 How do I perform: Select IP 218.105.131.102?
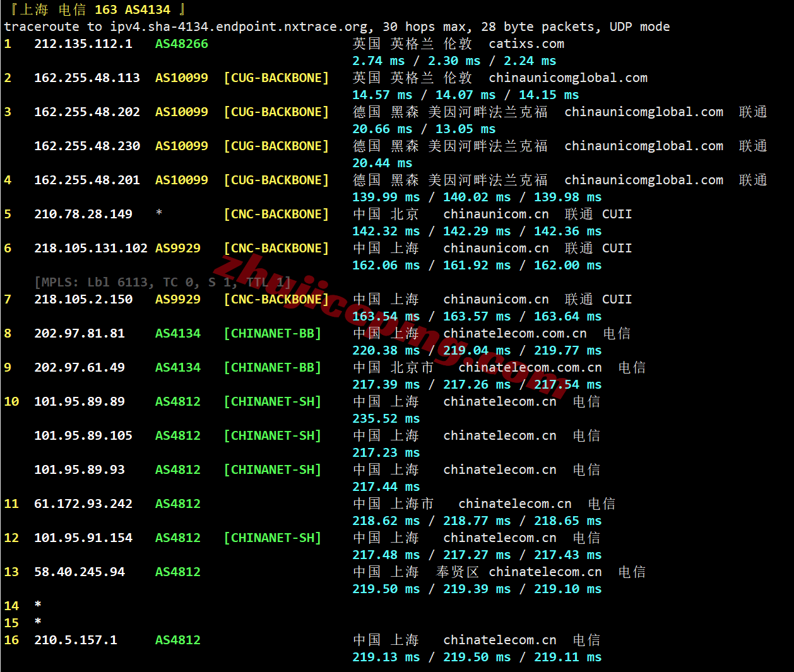coord(91,248)
